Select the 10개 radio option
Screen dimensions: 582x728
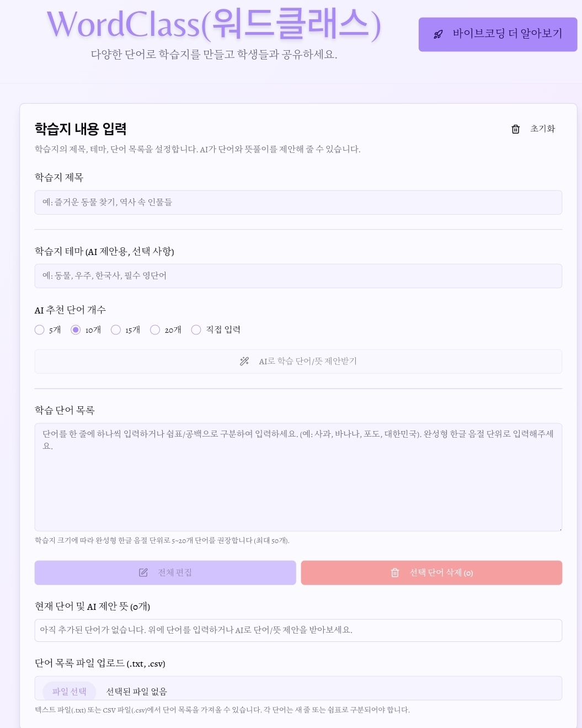76,330
